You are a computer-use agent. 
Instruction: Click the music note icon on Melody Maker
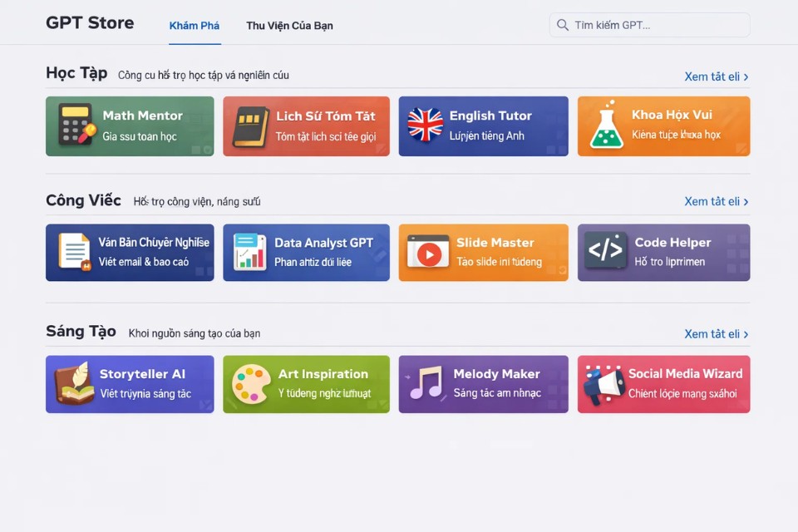point(427,384)
